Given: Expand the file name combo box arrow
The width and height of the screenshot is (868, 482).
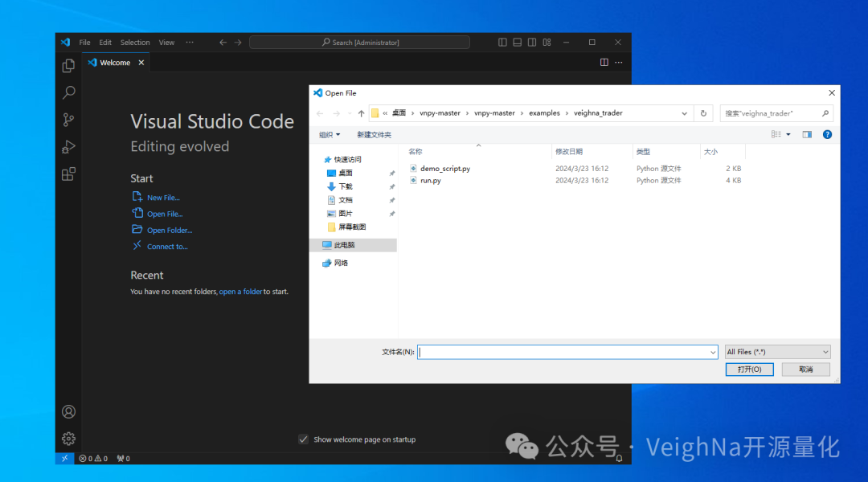Looking at the screenshot, I should [x=713, y=352].
